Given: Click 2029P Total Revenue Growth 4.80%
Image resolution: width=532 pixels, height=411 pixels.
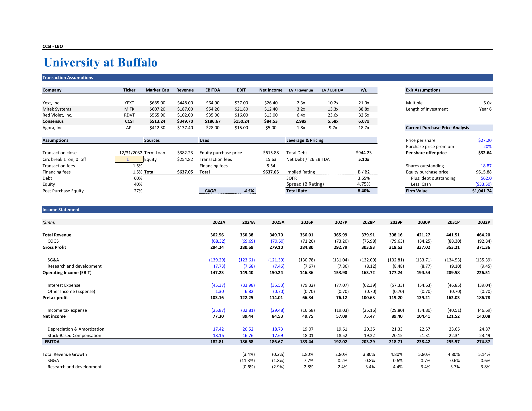Looking at the screenshot, I should click(396, 354).
